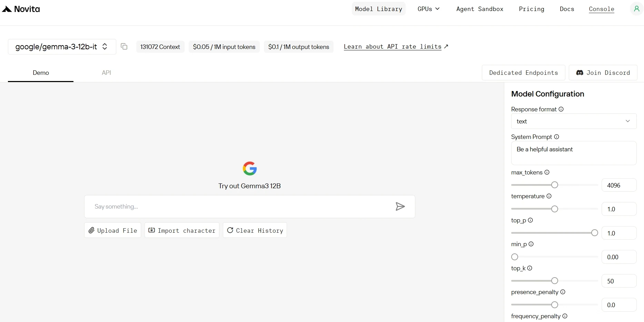This screenshot has height=322, width=644.
Task: Click the Model Configuration heading
Action: [547, 94]
